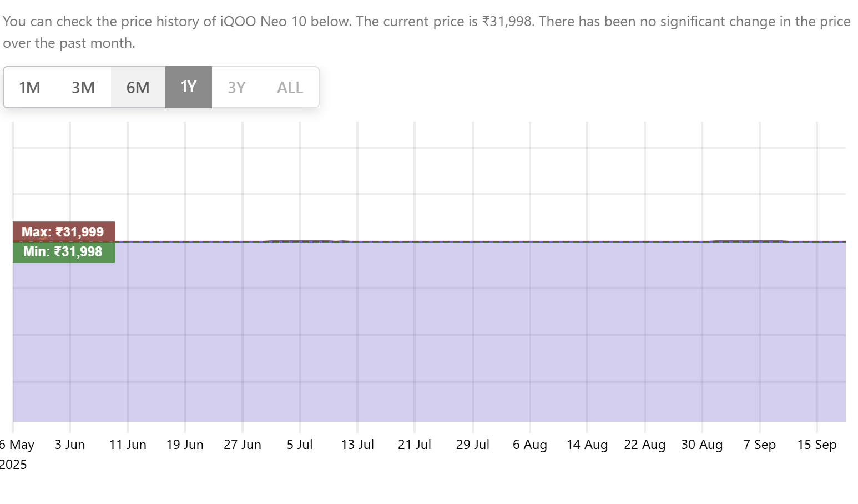Click the 29 Jul axis label

pyautogui.click(x=473, y=445)
